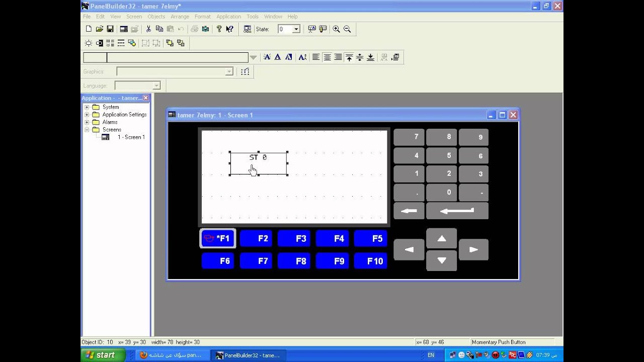Close the Application explorer panel
The width and height of the screenshot is (644, 362).
coord(146,98)
